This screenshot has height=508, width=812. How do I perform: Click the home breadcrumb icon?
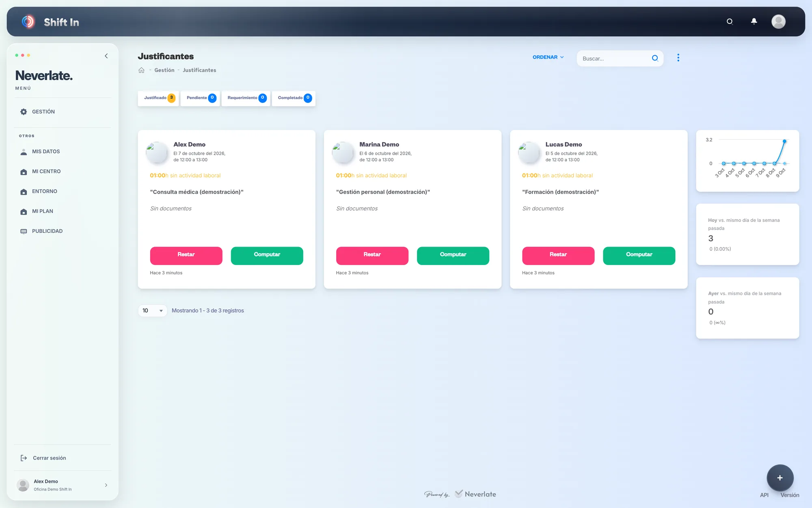click(141, 70)
